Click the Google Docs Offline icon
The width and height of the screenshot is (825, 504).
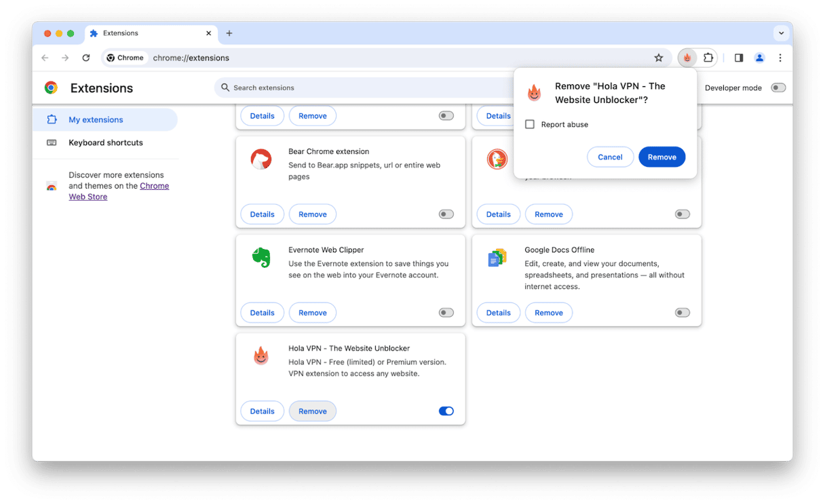[x=497, y=258]
